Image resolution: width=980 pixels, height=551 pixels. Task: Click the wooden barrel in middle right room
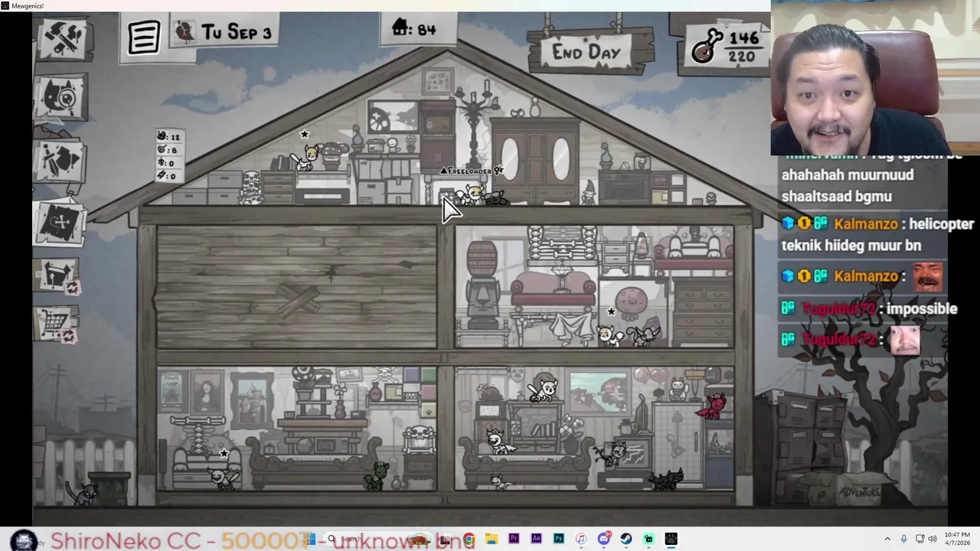click(482, 259)
